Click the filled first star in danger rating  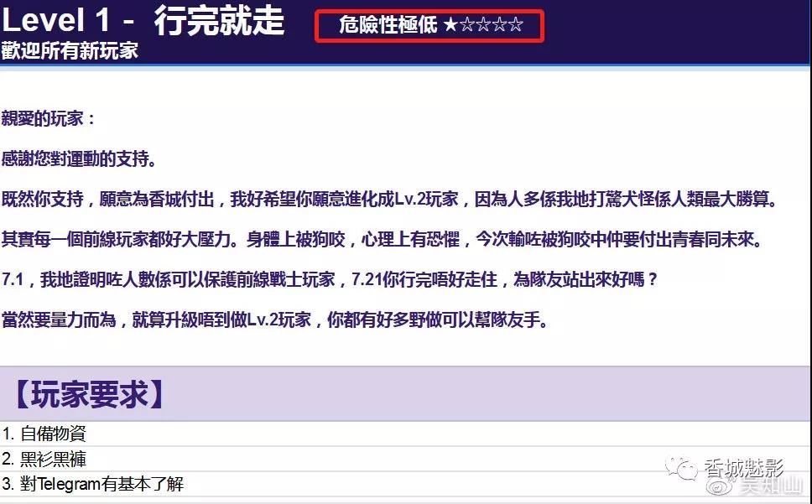pyautogui.click(x=450, y=25)
